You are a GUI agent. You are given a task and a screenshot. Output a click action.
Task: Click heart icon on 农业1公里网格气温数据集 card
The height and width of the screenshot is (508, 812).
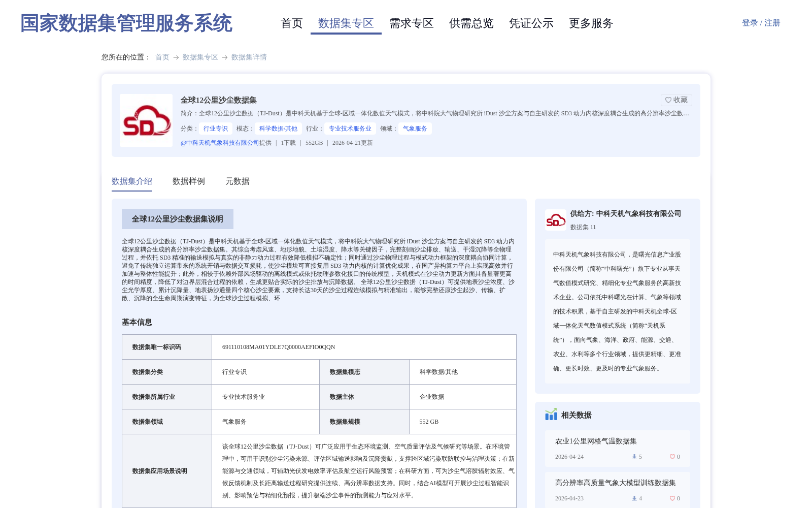click(x=672, y=457)
